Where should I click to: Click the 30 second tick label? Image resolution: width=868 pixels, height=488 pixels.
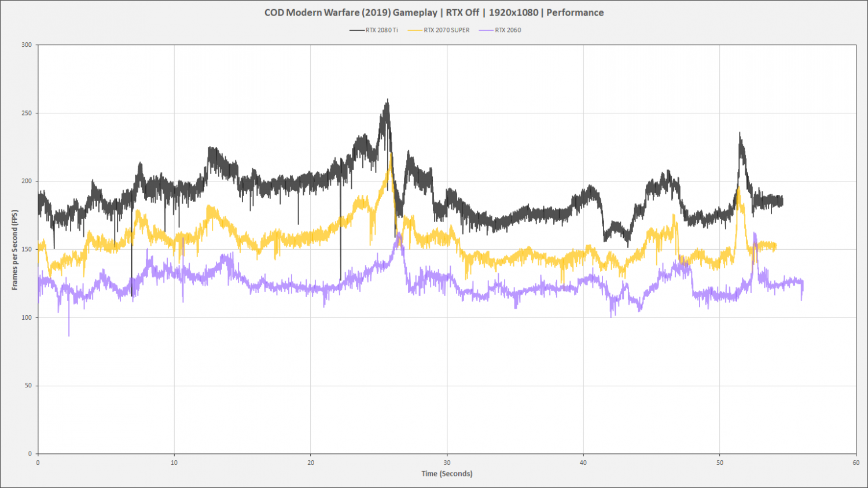coord(447,463)
